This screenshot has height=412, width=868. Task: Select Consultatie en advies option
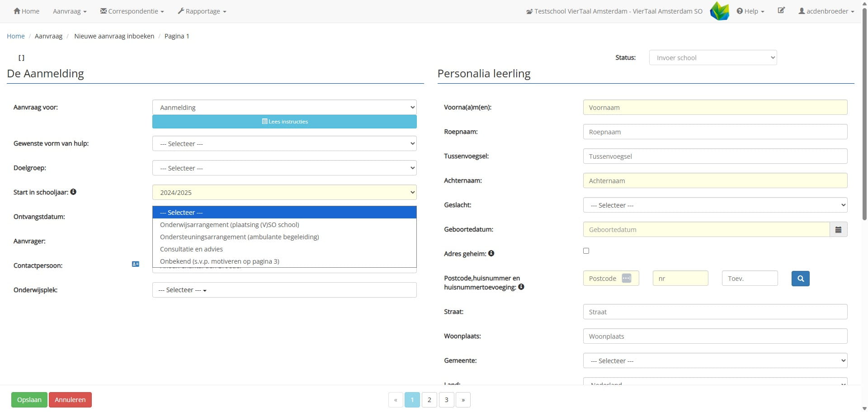point(284,249)
